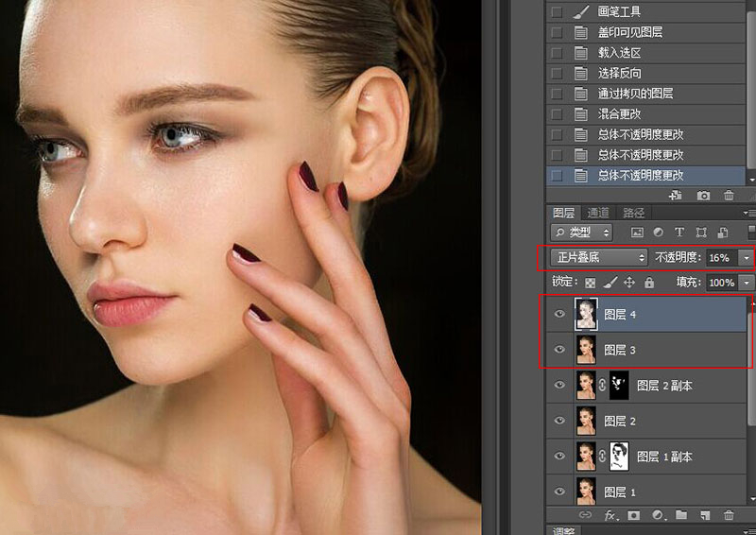756x535 pixels.
Task: Toggle visibility of 图层 2
Action: pos(559,421)
